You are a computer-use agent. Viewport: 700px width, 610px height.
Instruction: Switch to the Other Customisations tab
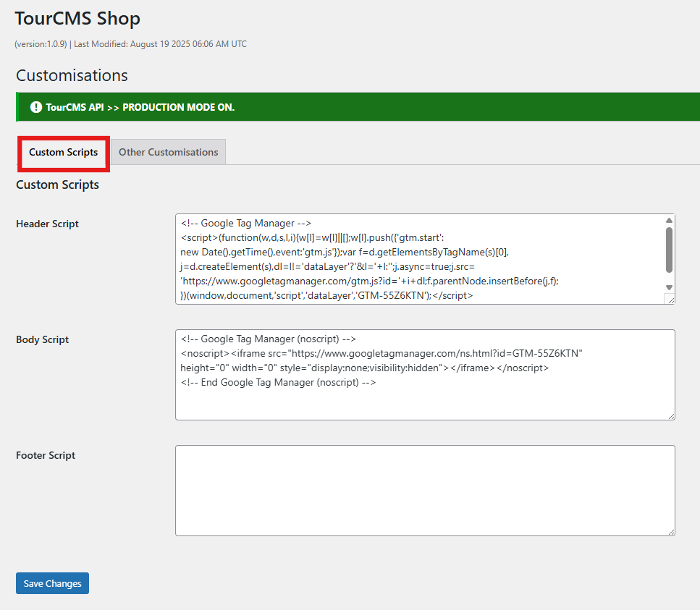168,152
